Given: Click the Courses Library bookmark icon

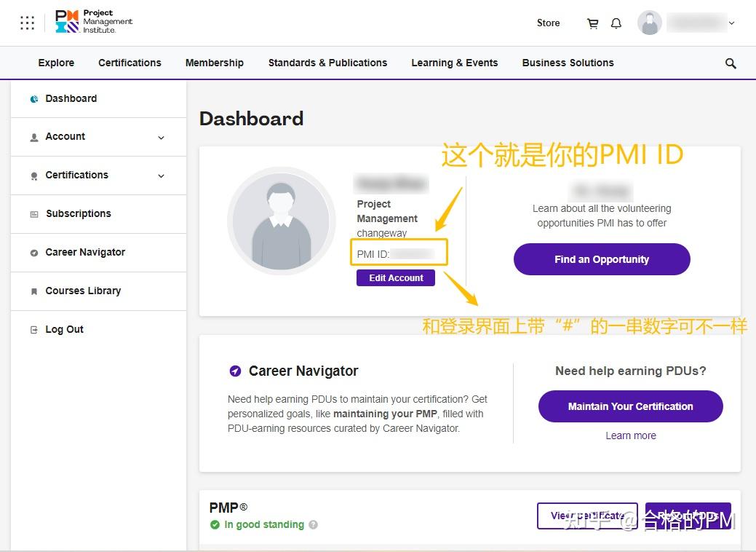Looking at the screenshot, I should pos(34,291).
